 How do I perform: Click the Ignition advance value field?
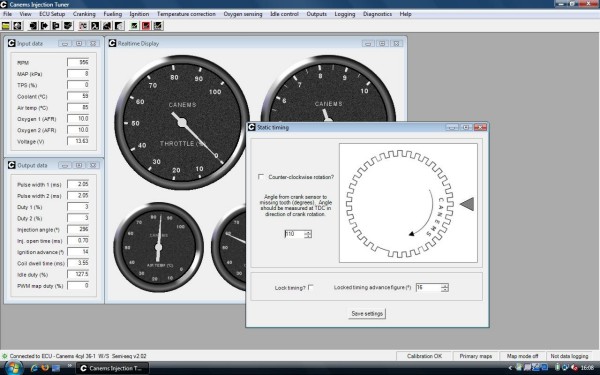click(x=78, y=252)
